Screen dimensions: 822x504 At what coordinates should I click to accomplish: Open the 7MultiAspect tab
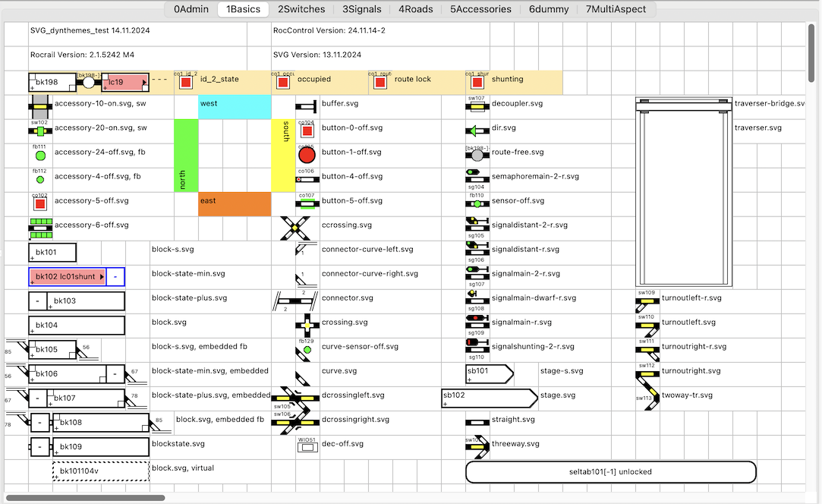coord(616,9)
